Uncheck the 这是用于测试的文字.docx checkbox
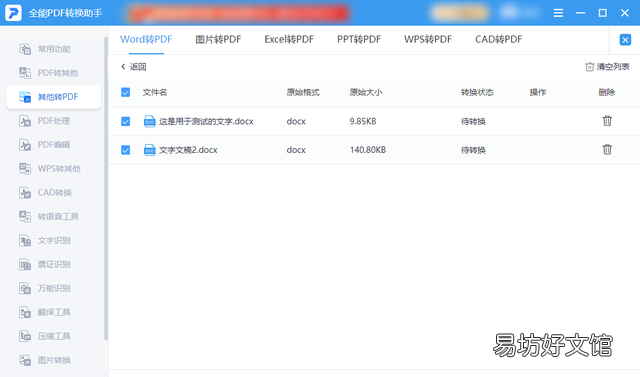Screen dimensions: 640x377 (x=126, y=122)
